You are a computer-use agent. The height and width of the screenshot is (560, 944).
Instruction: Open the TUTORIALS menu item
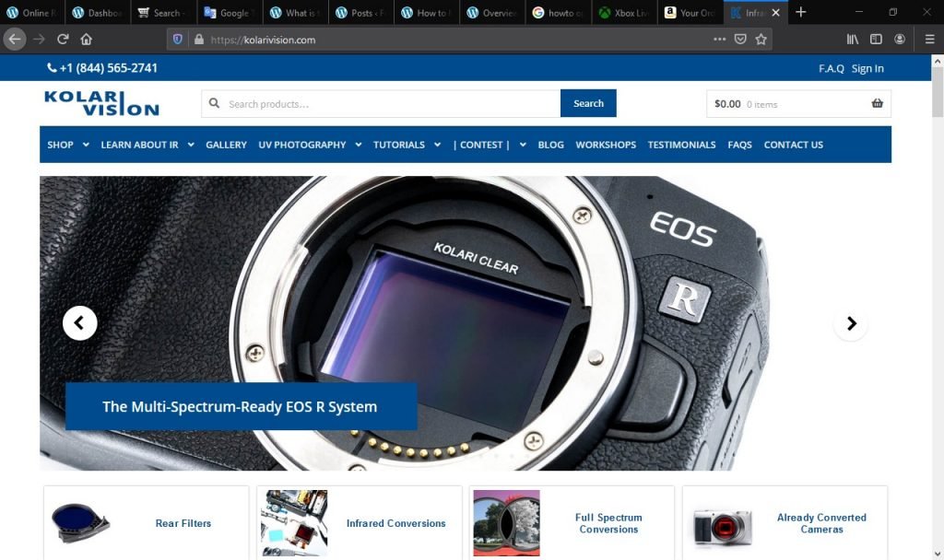[399, 145]
